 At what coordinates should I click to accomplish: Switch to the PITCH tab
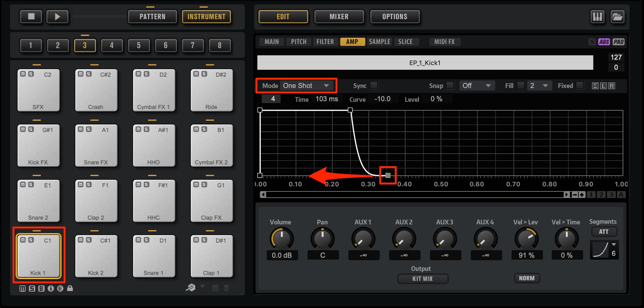click(x=298, y=42)
